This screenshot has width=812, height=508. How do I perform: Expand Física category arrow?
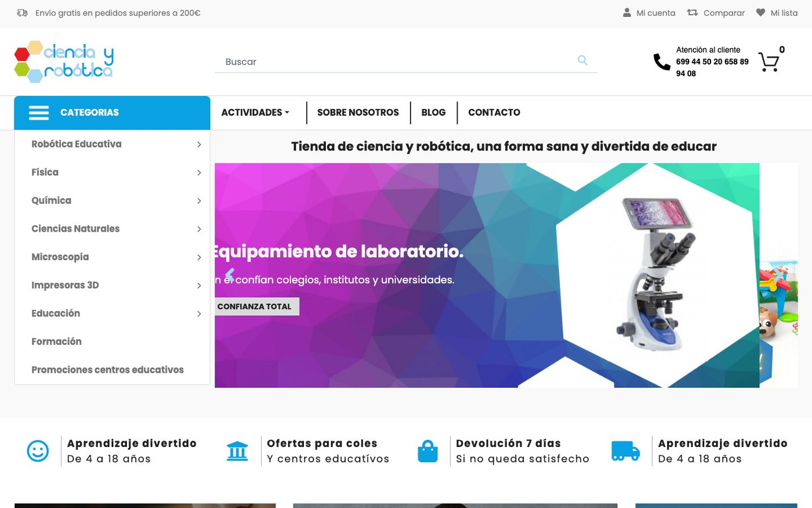199,172
